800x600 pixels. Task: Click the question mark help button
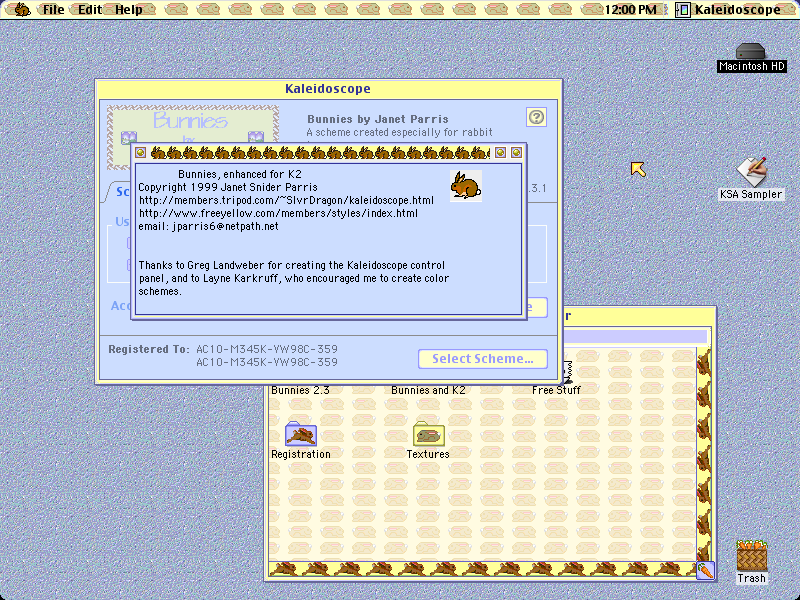pyautogui.click(x=536, y=117)
